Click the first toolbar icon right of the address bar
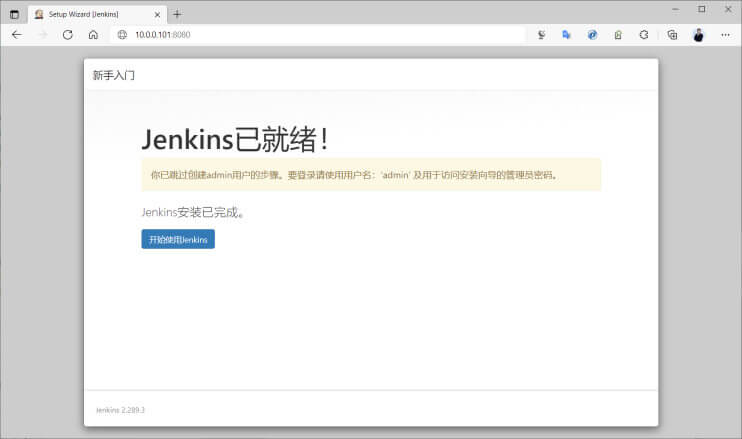Screen dimensions: 742x439 pos(541,35)
